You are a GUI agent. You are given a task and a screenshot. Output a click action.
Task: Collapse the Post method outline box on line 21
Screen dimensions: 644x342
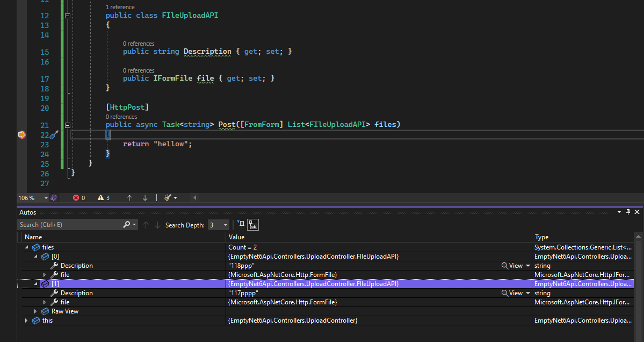67,125
